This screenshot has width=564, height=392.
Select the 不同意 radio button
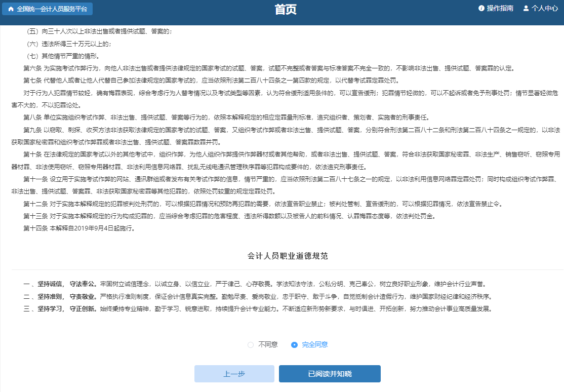tap(250, 344)
